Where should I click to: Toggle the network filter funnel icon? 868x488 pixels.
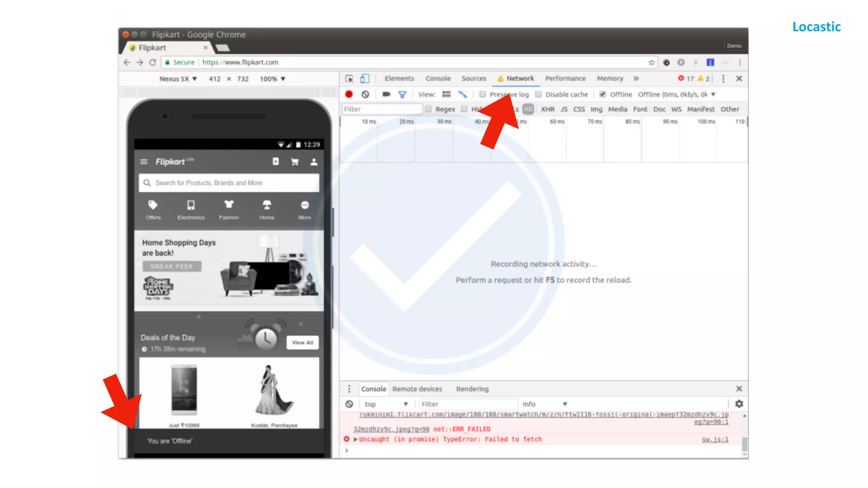tap(402, 94)
